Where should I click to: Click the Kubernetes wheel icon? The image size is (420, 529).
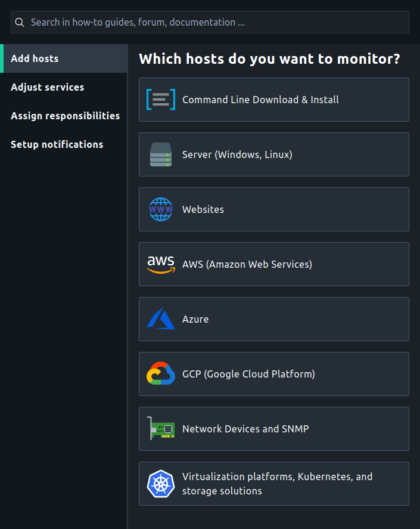tap(161, 484)
